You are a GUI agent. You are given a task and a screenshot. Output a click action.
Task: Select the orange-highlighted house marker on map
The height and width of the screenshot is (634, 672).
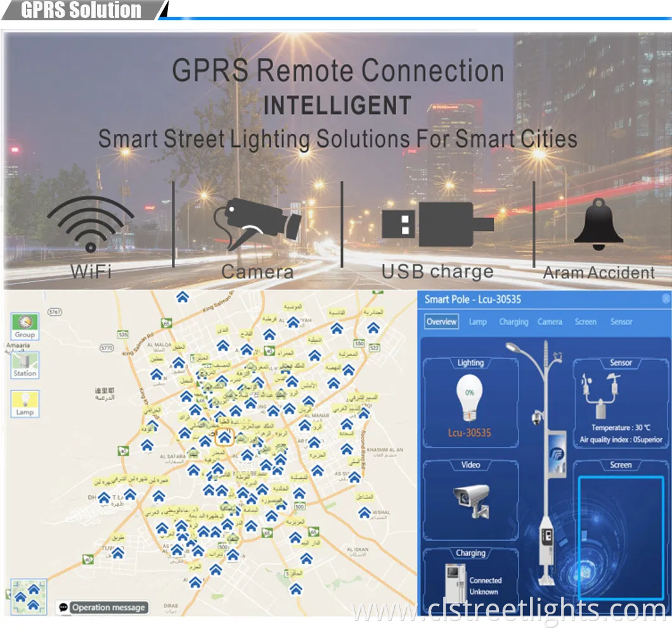click(x=224, y=437)
